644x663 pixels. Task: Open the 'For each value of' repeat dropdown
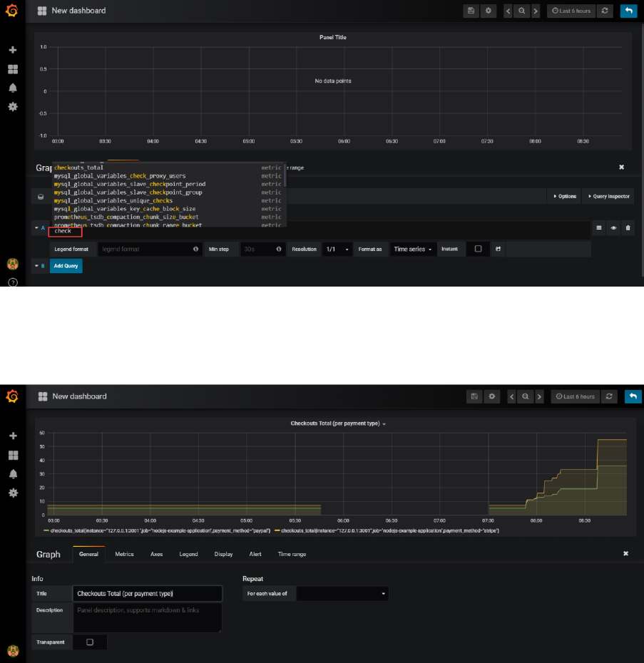coord(342,594)
